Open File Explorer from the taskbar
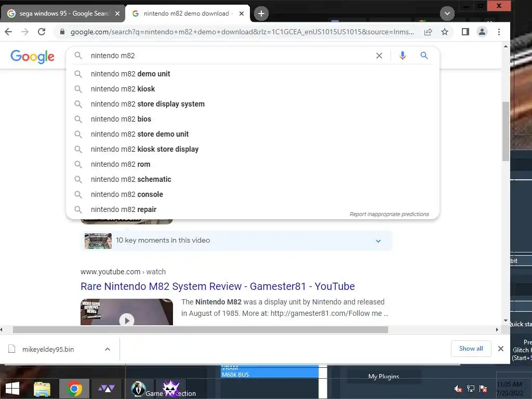 point(42,389)
